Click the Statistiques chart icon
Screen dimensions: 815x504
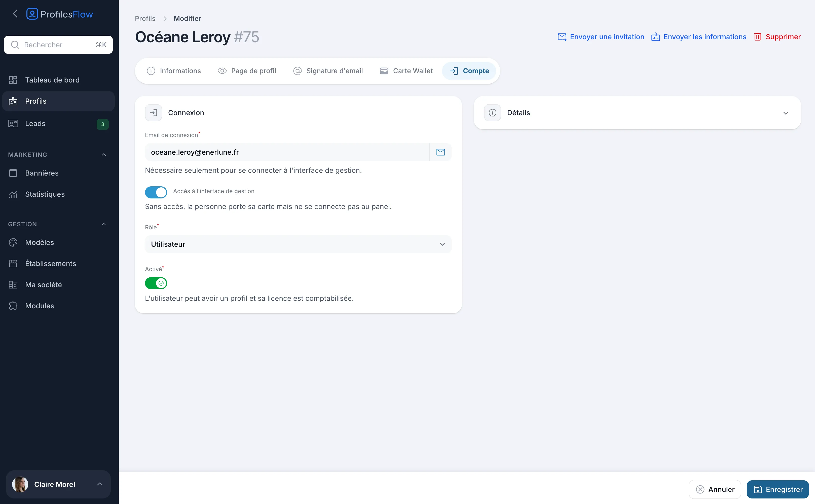pos(13,194)
